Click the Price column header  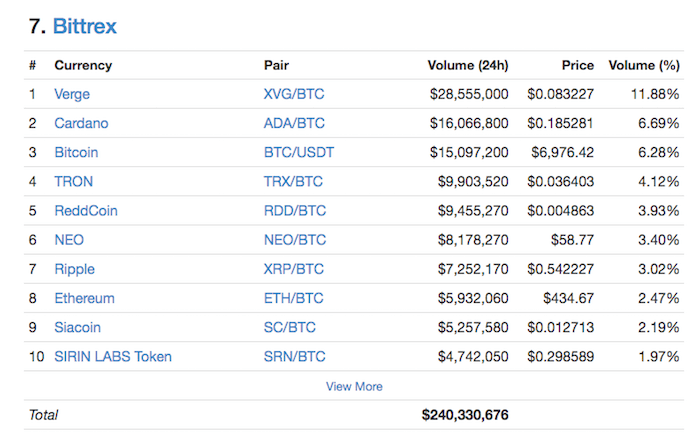point(578,65)
